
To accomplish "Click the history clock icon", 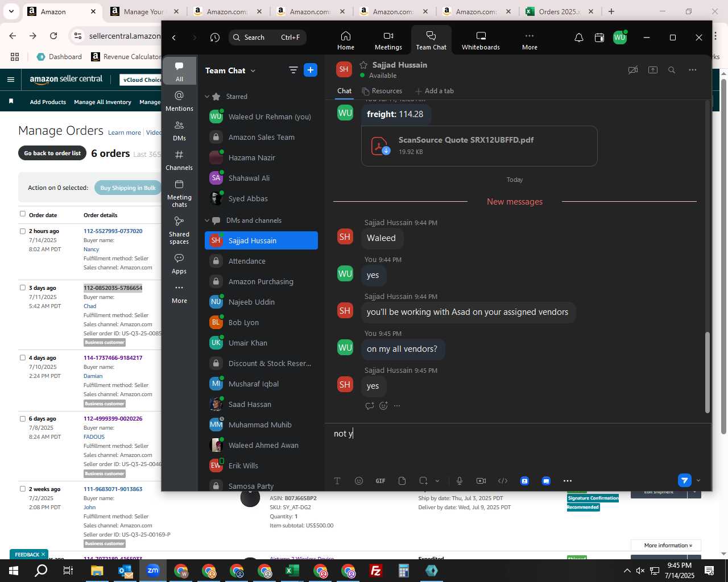I will click(x=214, y=38).
